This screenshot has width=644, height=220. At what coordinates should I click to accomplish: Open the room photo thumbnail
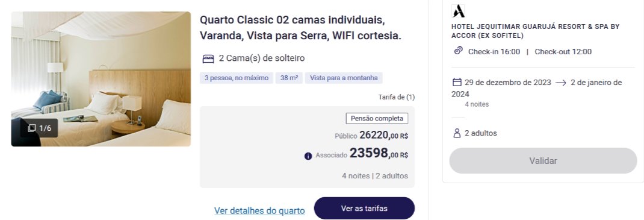click(x=101, y=79)
